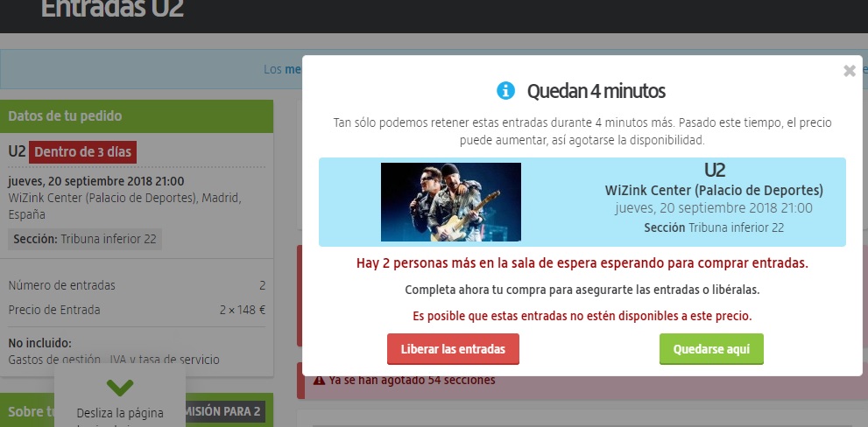This screenshot has height=427, width=868.
Task: Release tickets with Liberar las entradas button
Action: pos(453,349)
